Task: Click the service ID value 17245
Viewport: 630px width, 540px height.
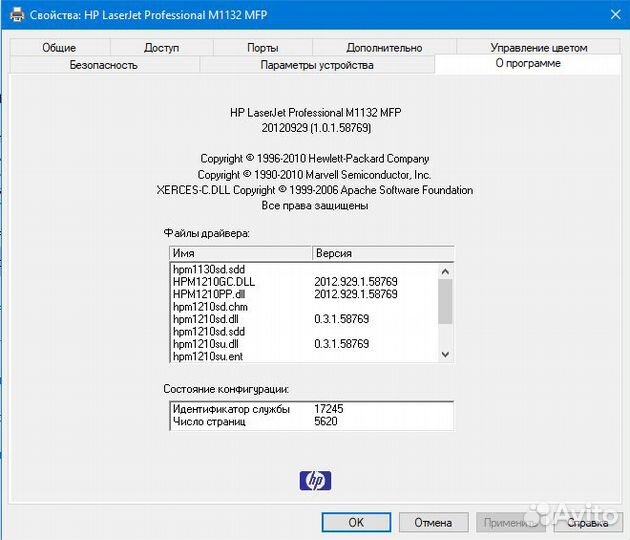Action: click(329, 409)
